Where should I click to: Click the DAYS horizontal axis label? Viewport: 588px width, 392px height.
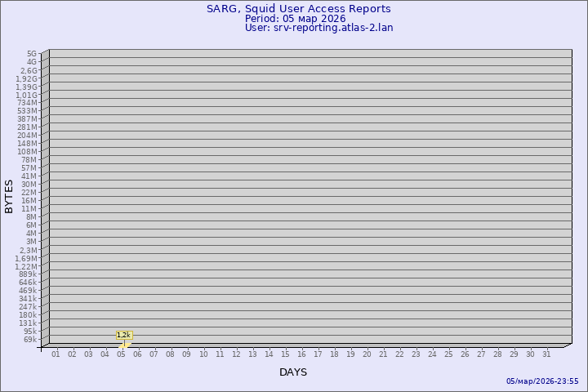tap(293, 372)
